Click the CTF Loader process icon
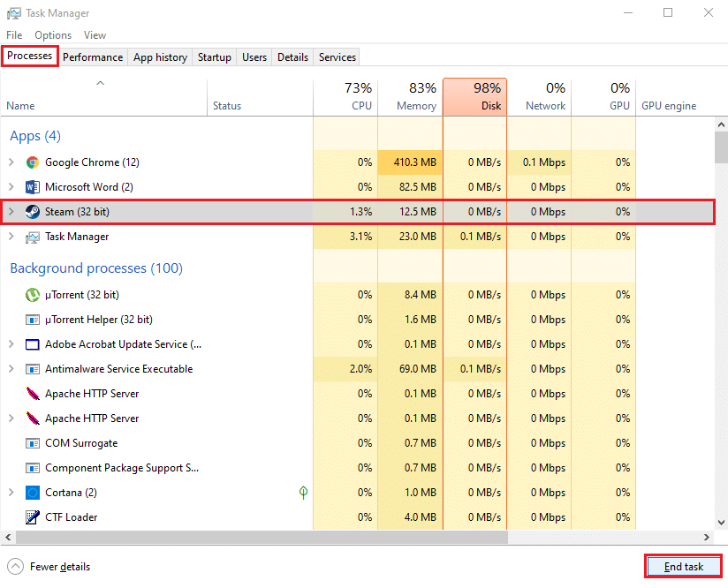The image size is (728, 588). coord(32,517)
